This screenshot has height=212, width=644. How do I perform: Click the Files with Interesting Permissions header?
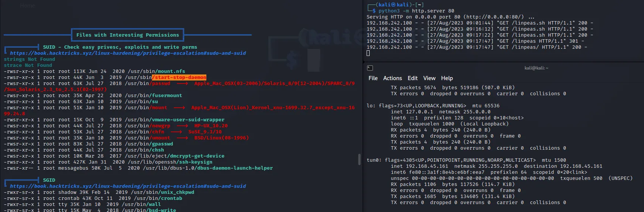pos(127,35)
